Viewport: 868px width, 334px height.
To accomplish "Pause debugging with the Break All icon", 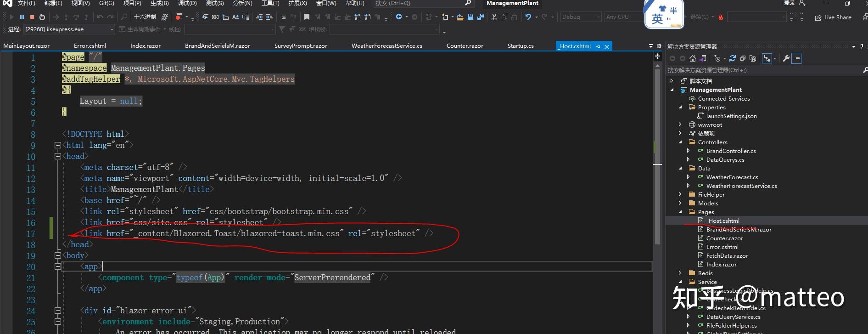I will pos(22,17).
